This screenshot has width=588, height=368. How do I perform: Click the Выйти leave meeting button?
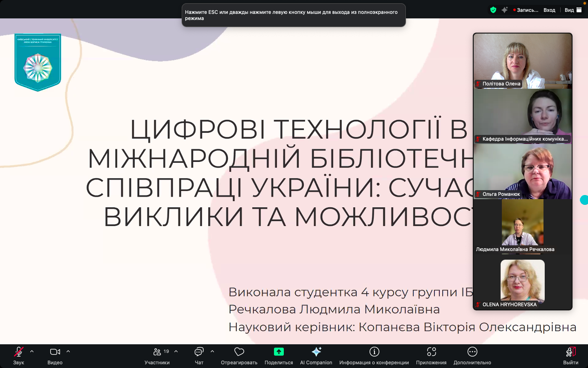570,355
